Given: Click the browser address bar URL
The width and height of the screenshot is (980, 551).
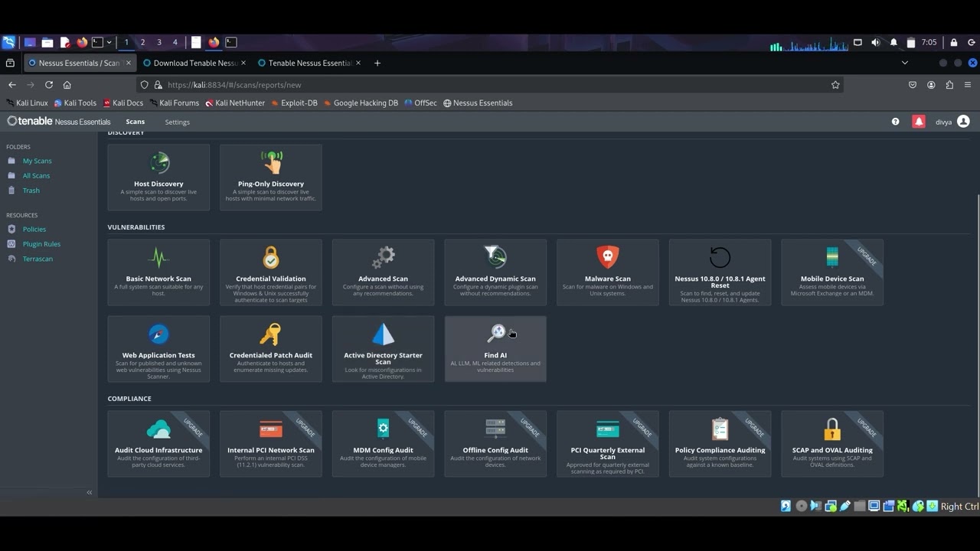Looking at the screenshot, I should [x=490, y=85].
